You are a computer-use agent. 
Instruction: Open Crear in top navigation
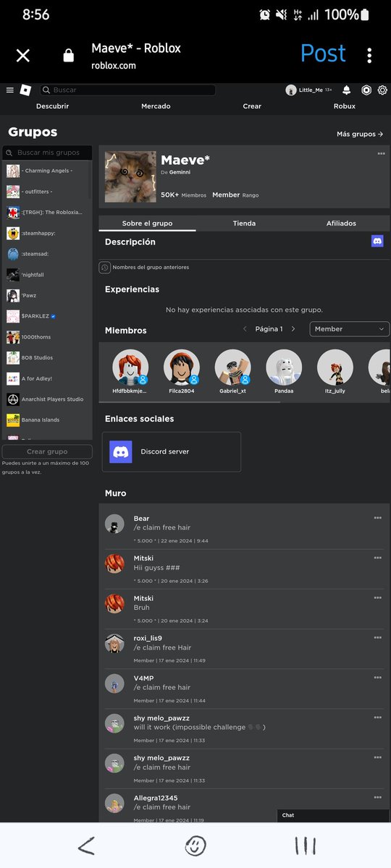(252, 106)
